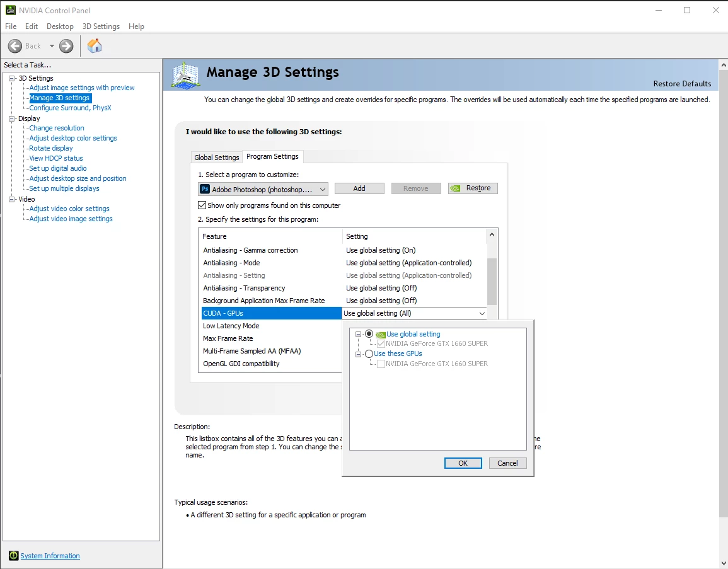Select Antialiasing - Mode row
This screenshot has height=569, width=728.
tap(343, 263)
